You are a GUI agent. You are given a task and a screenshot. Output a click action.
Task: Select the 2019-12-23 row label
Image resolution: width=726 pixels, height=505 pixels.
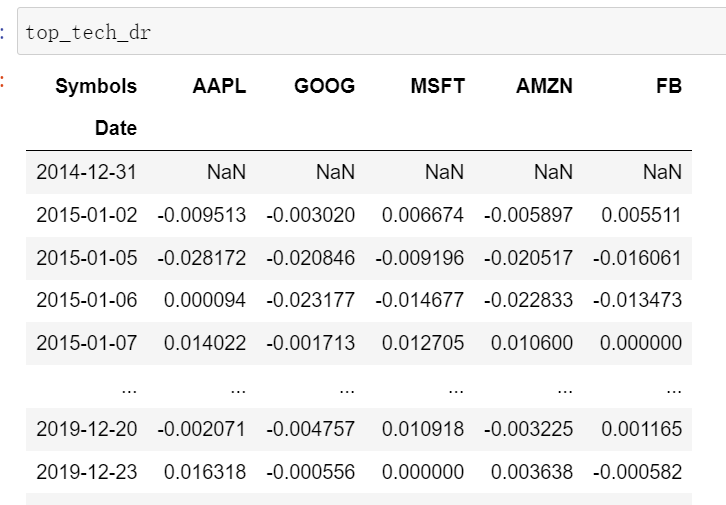(x=86, y=472)
